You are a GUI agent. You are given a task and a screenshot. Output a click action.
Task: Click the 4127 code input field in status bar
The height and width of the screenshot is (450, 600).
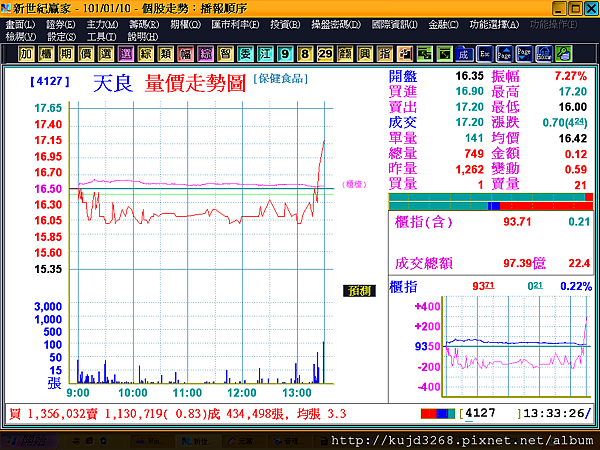pos(490,414)
